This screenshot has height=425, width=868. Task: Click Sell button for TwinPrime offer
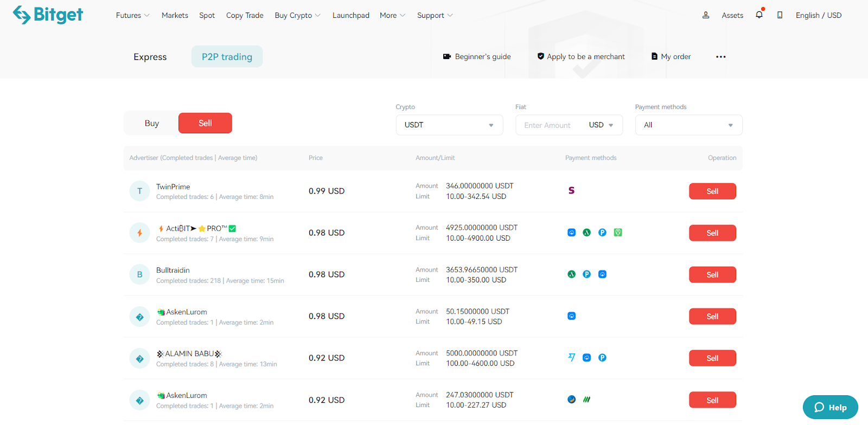[x=712, y=191]
